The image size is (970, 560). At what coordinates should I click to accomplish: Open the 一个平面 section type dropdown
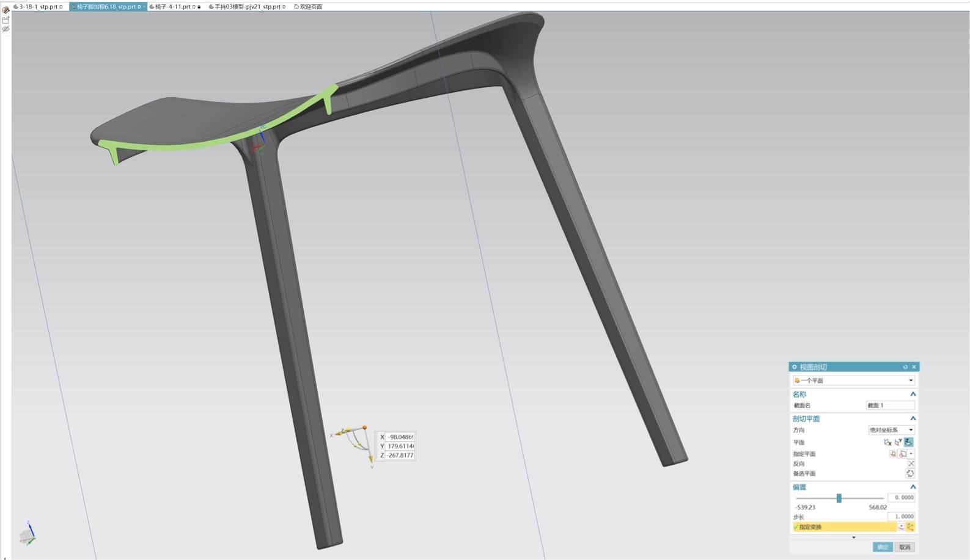click(x=853, y=380)
